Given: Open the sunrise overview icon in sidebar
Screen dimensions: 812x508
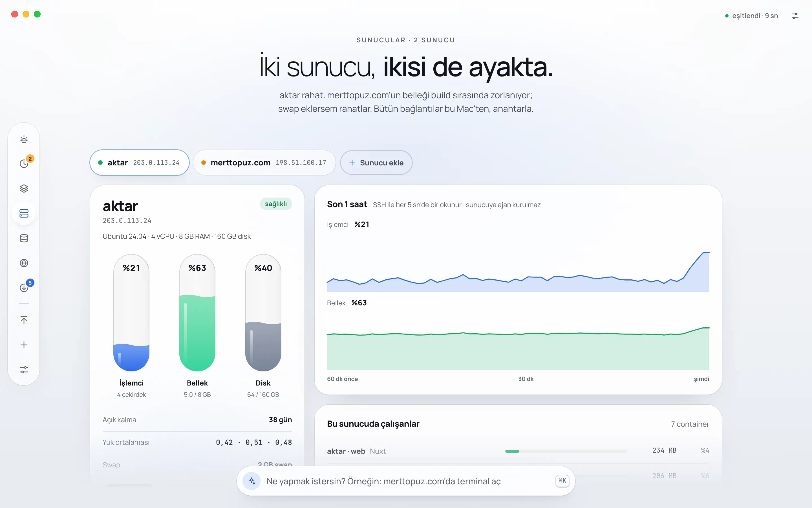Looking at the screenshot, I should [x=24, y=139].
